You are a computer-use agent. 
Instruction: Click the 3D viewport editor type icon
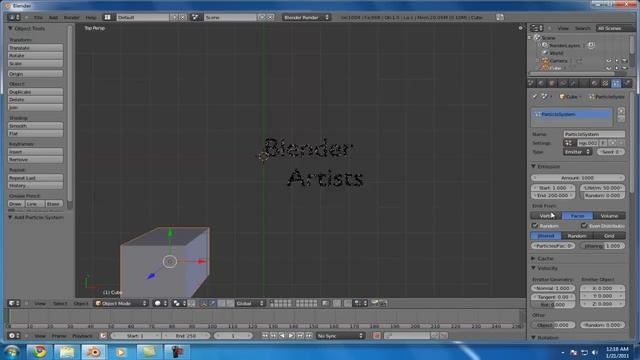click(x=14, y=303)
